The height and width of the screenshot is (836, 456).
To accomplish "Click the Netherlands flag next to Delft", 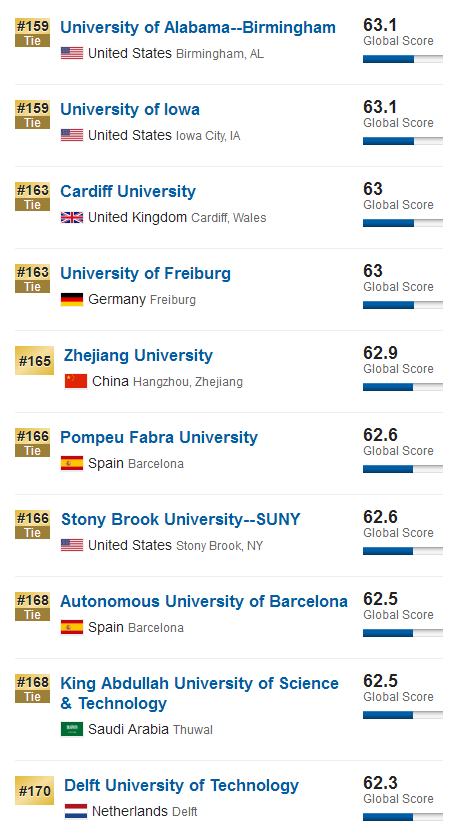I will coord(76,811).
